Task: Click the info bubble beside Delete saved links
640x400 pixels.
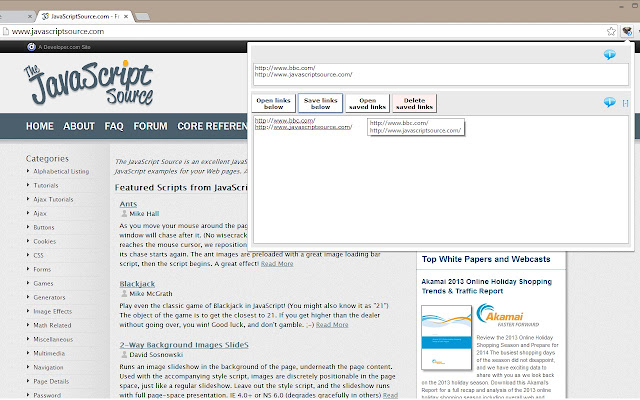Action: pyautogui.click(x=609, y=102)
